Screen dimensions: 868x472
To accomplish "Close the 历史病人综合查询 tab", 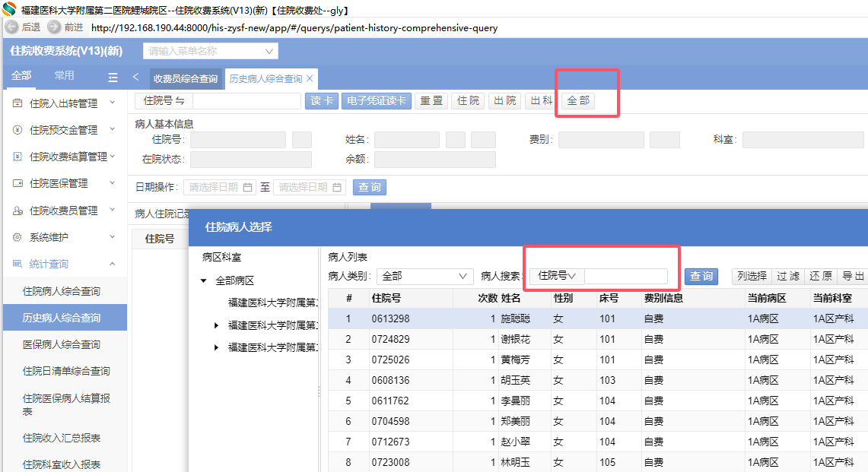I will pyautogui.click(x=310, y=78).
